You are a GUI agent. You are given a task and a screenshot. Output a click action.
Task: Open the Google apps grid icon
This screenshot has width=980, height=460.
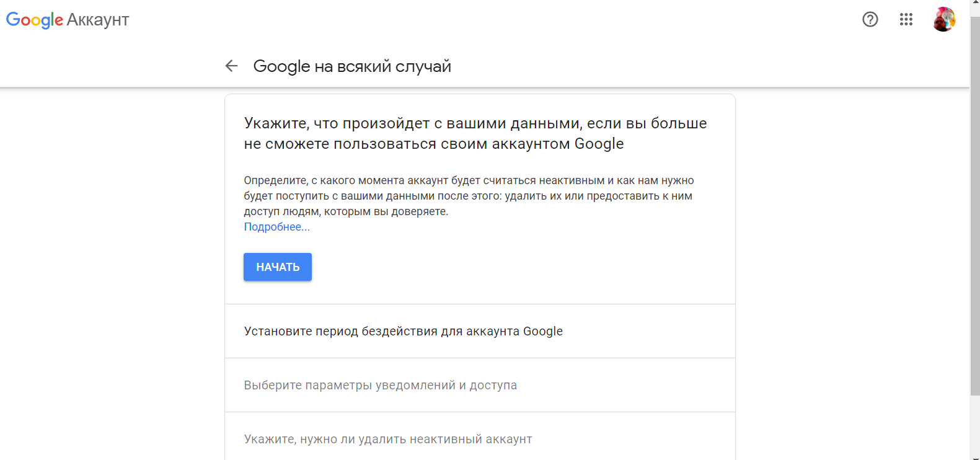coord(906,19)
